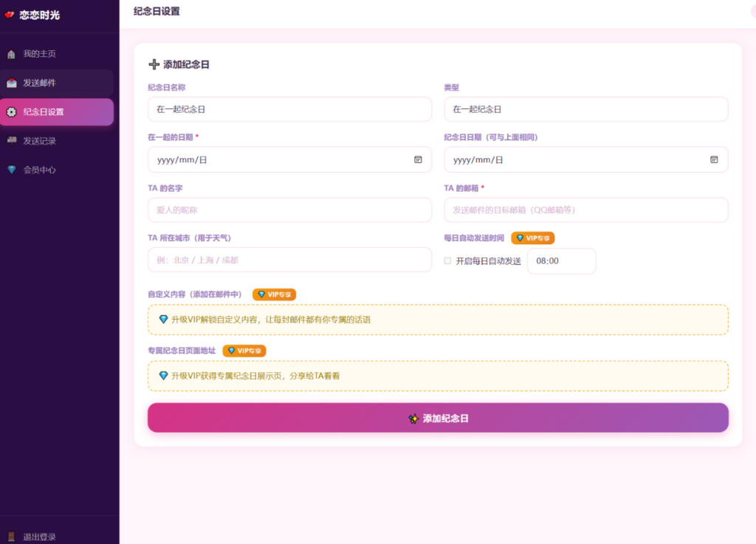756x544 pixels.
Task: Open calendar picker for 在一起的日期
Action: click(x=418, y=159)
